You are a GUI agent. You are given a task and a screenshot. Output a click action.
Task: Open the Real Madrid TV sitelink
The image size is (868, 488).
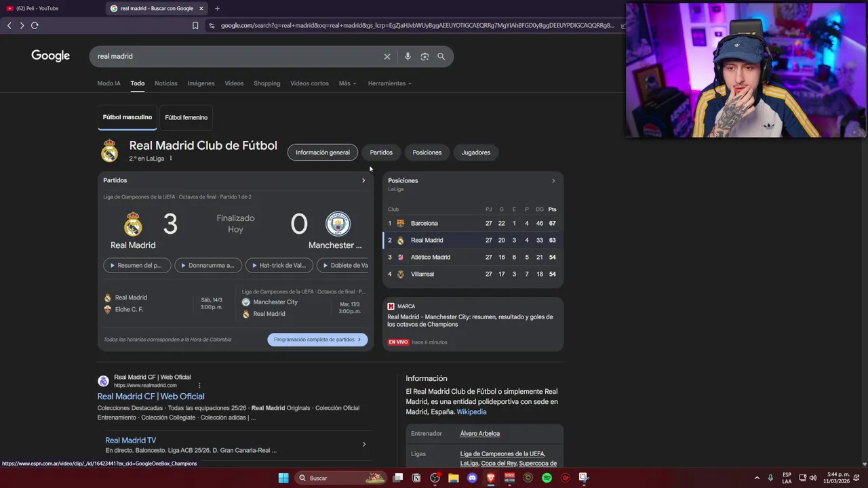coord(130,441)
